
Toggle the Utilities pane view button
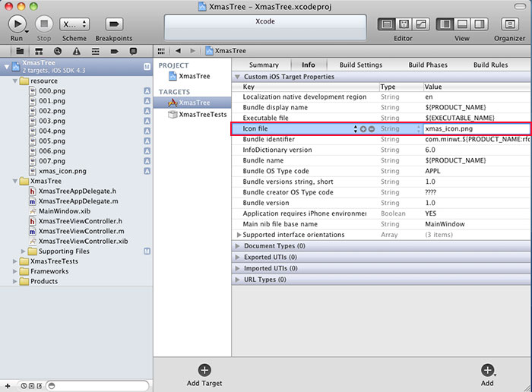(480, 24)
